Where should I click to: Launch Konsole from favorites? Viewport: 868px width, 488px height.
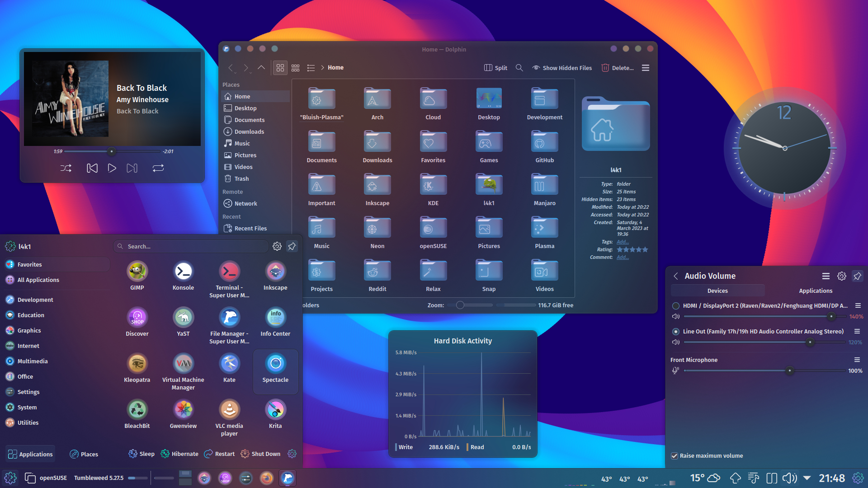click(183, 276)
